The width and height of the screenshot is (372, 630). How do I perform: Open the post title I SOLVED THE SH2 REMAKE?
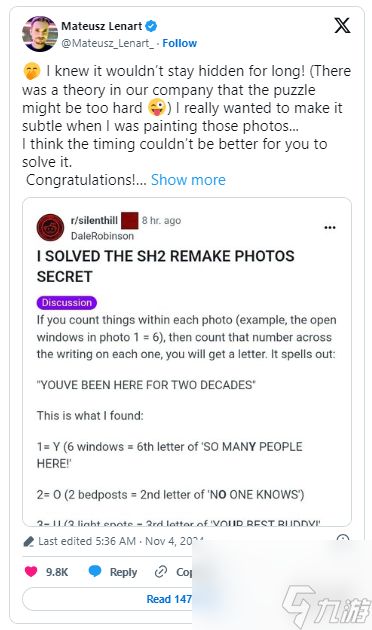(x=166, y=266)
